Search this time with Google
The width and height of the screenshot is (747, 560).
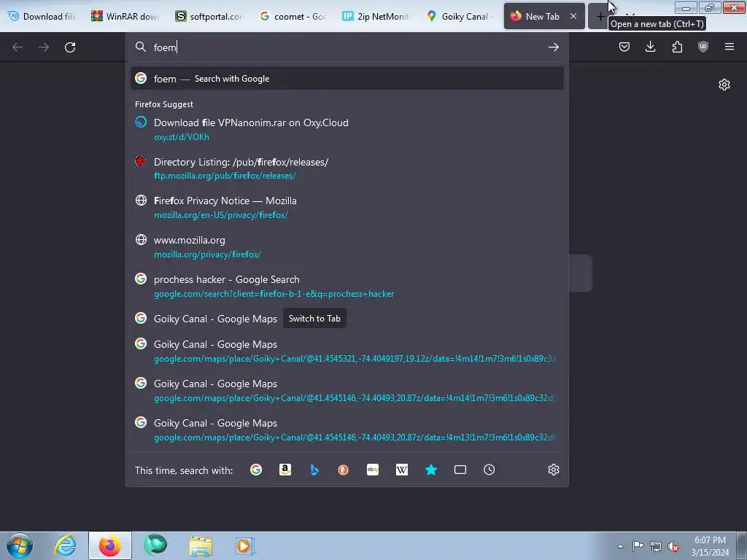256,470
